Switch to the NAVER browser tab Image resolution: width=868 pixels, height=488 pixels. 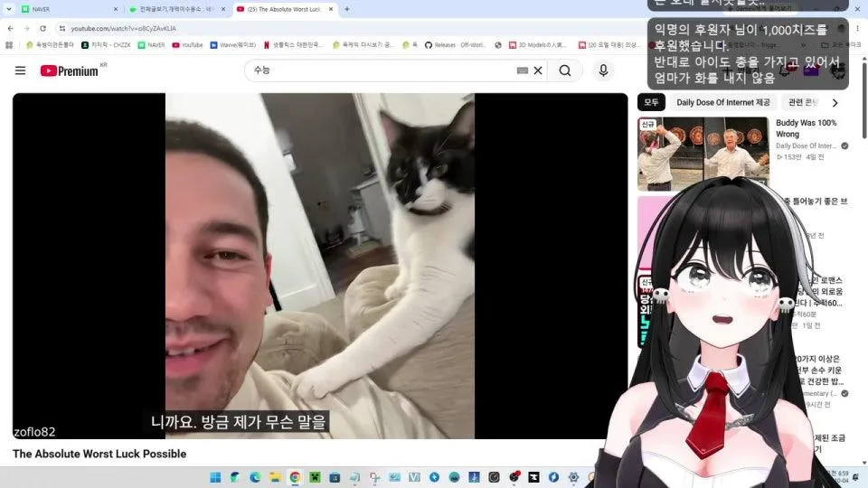[x=66, y=9]
